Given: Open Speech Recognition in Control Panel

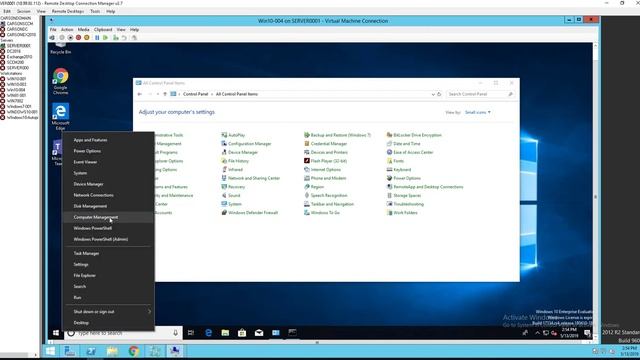Looking at the screenshot, I should [x=326, y=196].
